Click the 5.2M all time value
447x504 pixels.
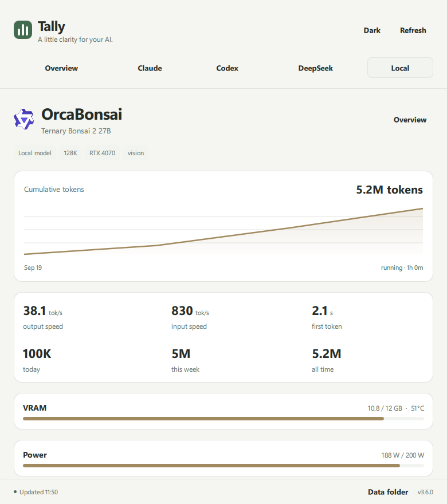click(327, 354)
